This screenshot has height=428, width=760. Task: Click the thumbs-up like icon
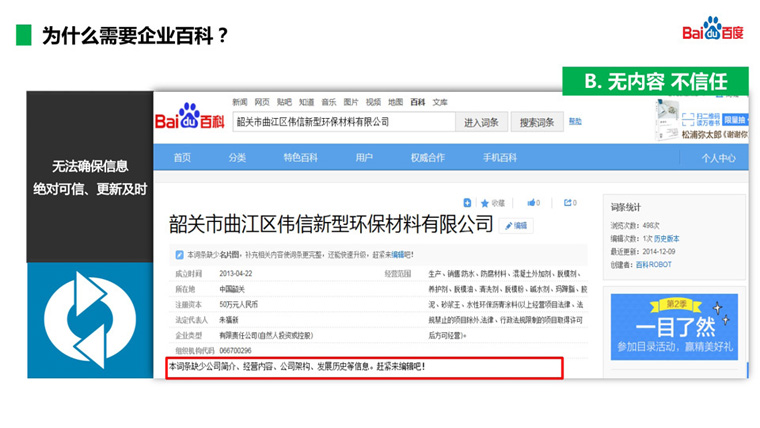tap(531, 203)
